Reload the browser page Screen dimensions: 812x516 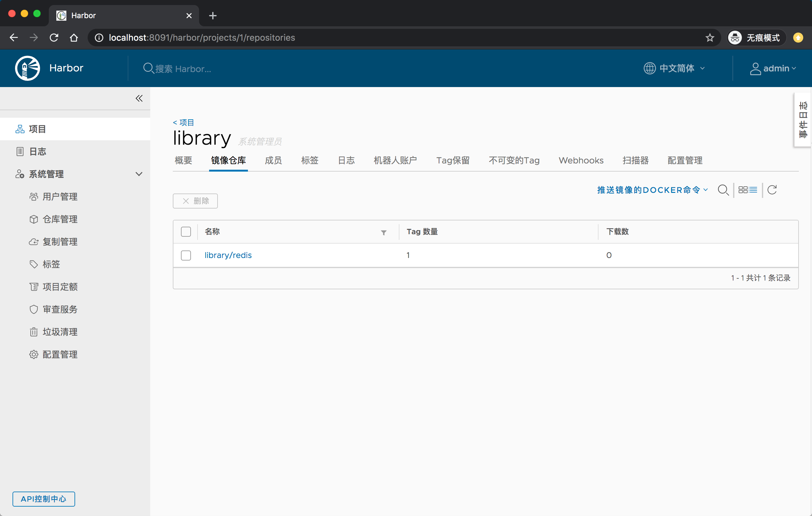click(x=54, y=38)
